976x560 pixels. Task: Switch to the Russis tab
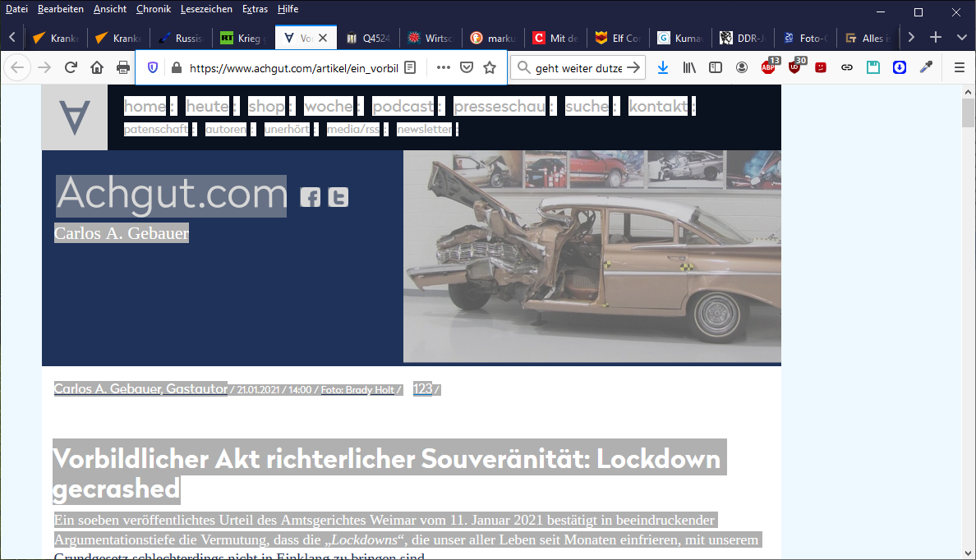tap(181, 38)
